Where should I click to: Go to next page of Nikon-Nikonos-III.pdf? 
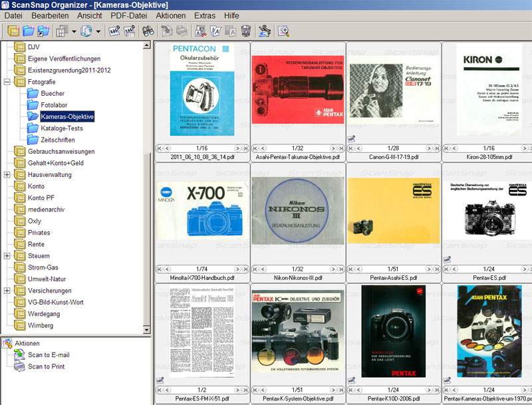click(333, 269)
